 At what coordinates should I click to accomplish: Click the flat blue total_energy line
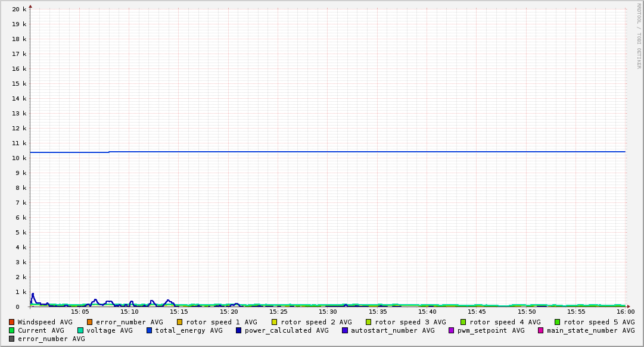[357, 152]
